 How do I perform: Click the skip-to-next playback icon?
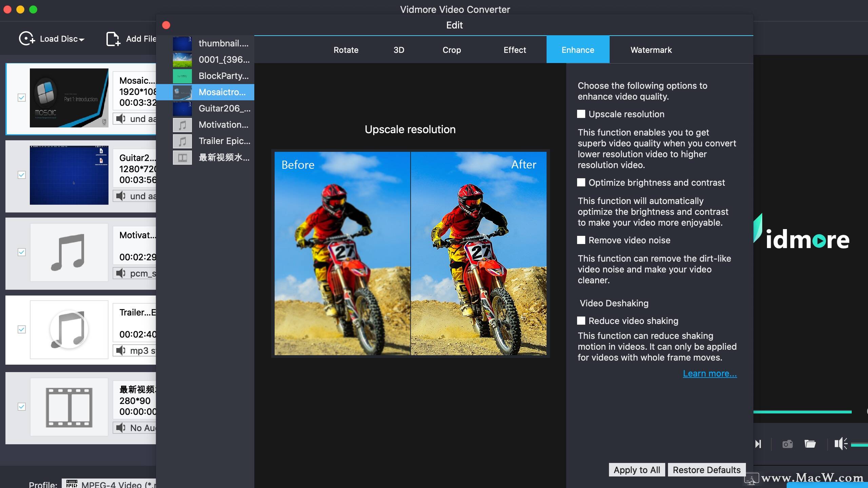[x=758, y=444]
